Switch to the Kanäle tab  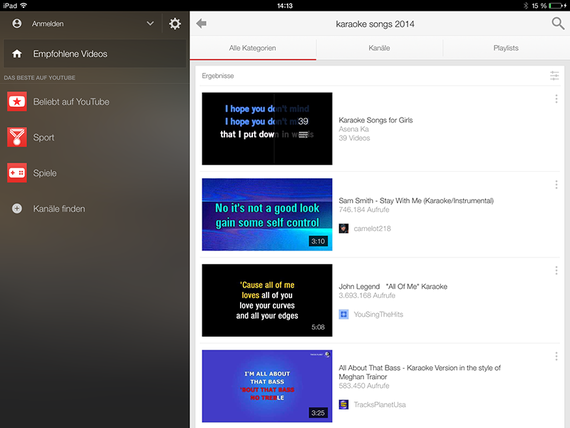(x=379, y=48)
